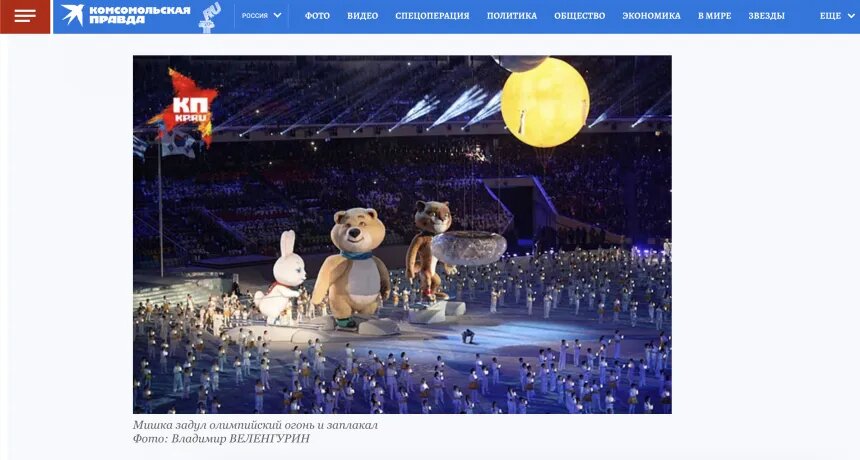Go to the ВИДЕО section
The height and width of the screenshot is (460, 860).
pyautogui.click(x=363, y=16)
